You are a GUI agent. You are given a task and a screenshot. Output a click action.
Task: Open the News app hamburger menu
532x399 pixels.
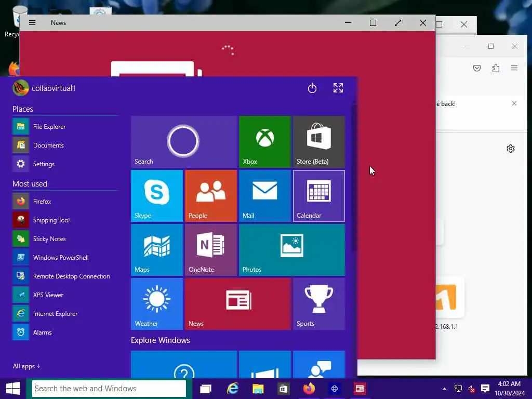coord(32,23)
